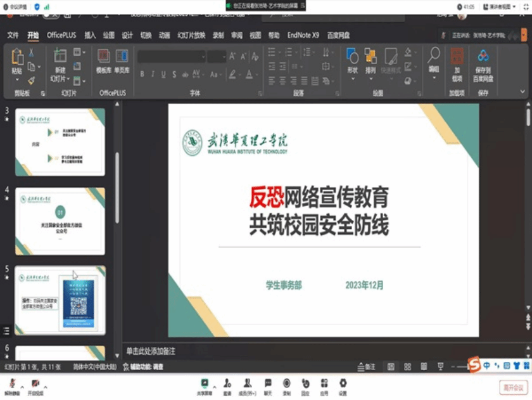Click the Apps icon in meeting toolbar
This screenshot has height=400, width=532.
coord(324,383)
